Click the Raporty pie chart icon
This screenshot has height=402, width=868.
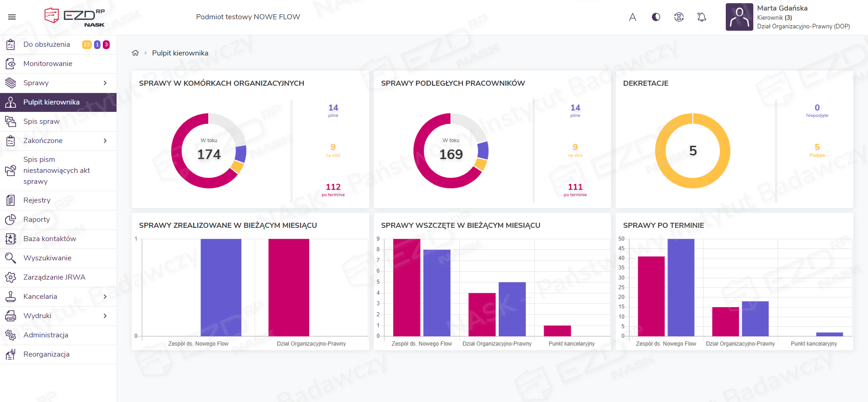coord(11,220)
